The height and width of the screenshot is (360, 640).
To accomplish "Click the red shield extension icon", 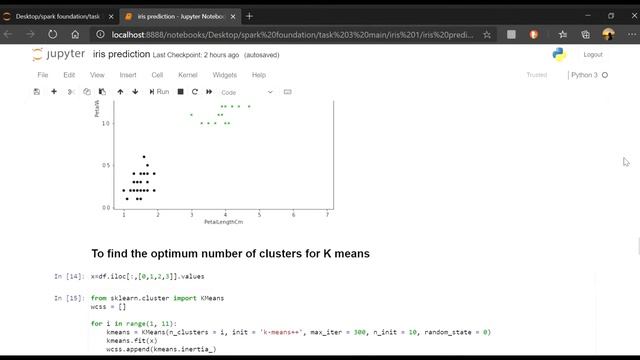I will [x=534, y=35].
